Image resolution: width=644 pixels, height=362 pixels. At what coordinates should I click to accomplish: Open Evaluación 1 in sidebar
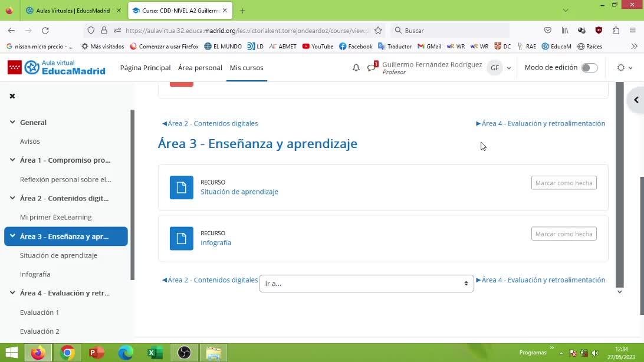(40, 312)
